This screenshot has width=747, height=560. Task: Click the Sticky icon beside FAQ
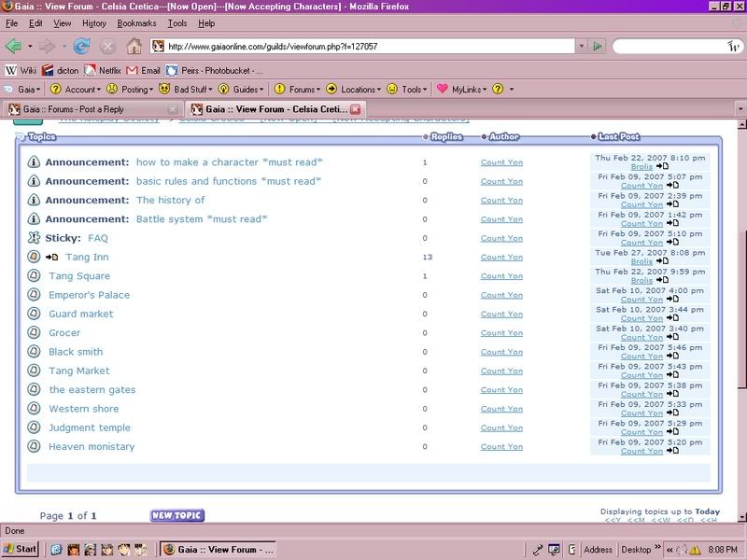[x=34, y=238]
